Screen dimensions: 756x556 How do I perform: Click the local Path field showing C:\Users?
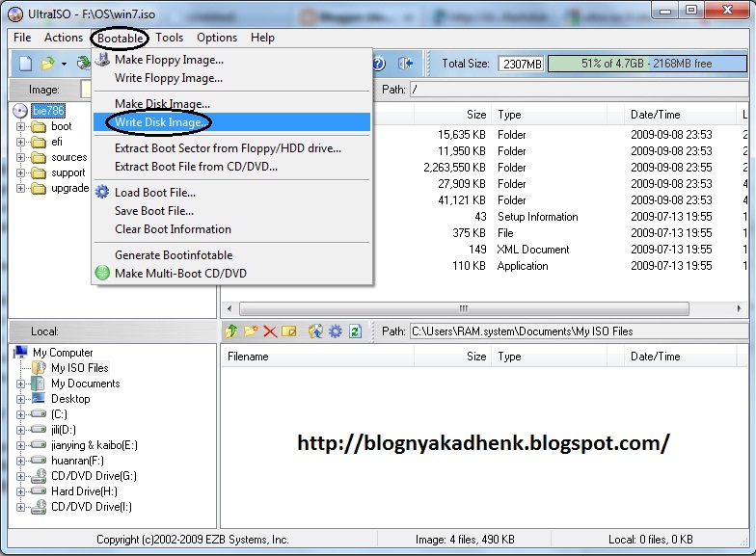point(579,331)
